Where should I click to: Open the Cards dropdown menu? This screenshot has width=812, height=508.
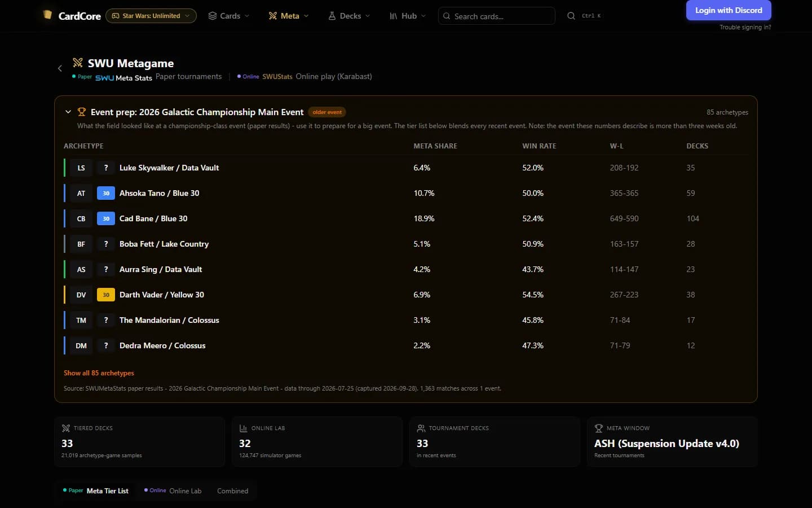click(229, 16)
